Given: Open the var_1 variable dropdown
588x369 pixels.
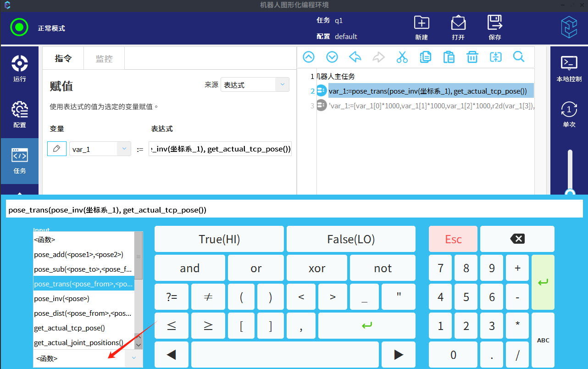Looking at the screenshot, I should (124, 149).
